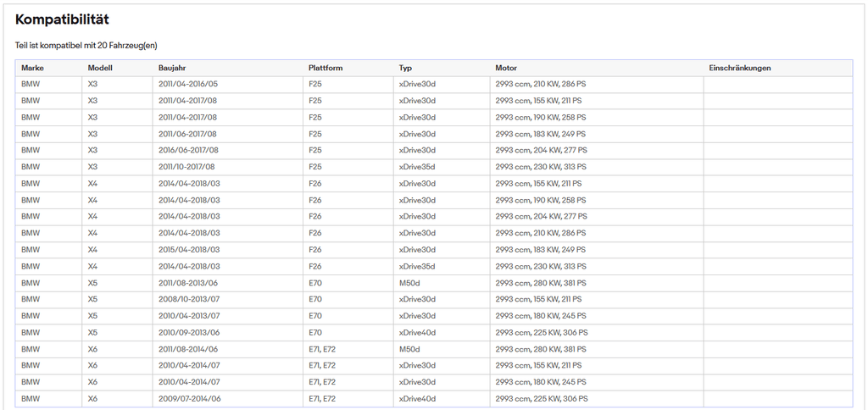This screenshot has height=410, width=868.
Task: Click X5 motor '2993 ccm, 155 KW, 211 PS'
Action: (538, 299)
